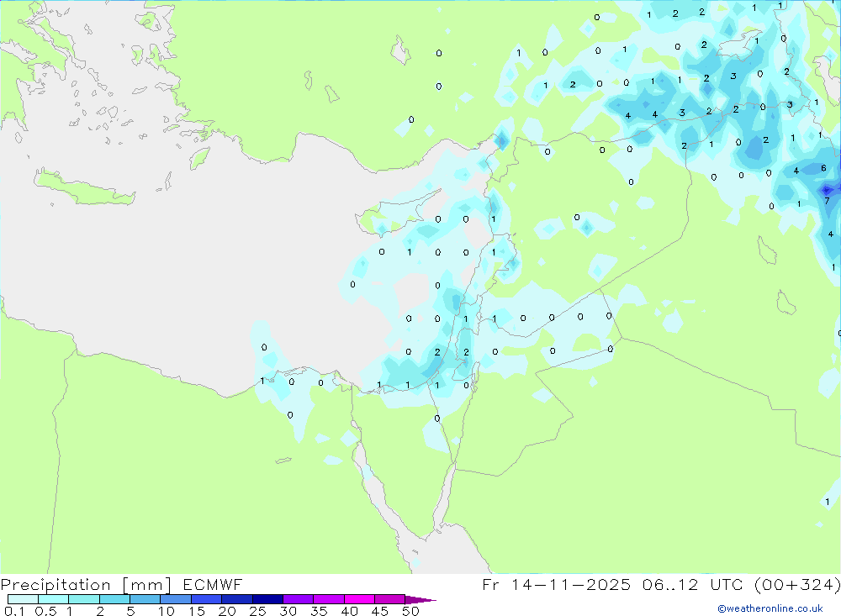Image resolution: width=841 pixels, height=616 pixels.
Task: Pick the 20–25 mm dark blue legend swatch
Action: point(237,599)
